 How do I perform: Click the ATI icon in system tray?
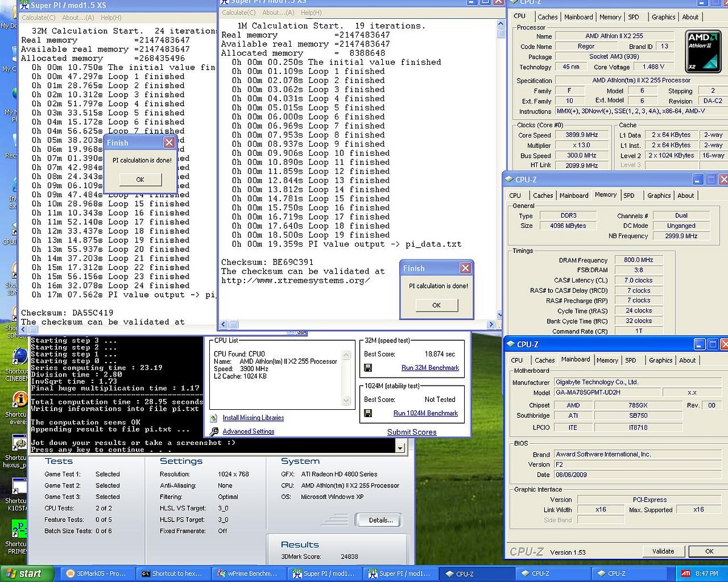point(685,574)
